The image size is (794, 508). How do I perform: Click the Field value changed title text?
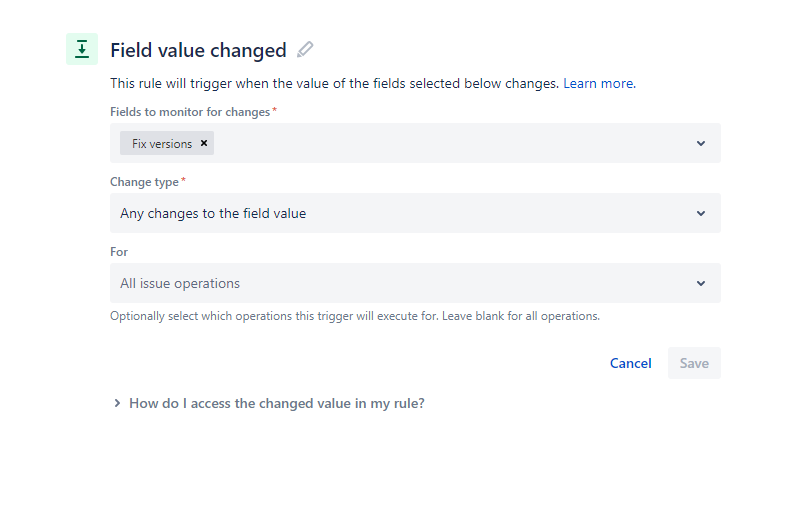click(198, 50)
